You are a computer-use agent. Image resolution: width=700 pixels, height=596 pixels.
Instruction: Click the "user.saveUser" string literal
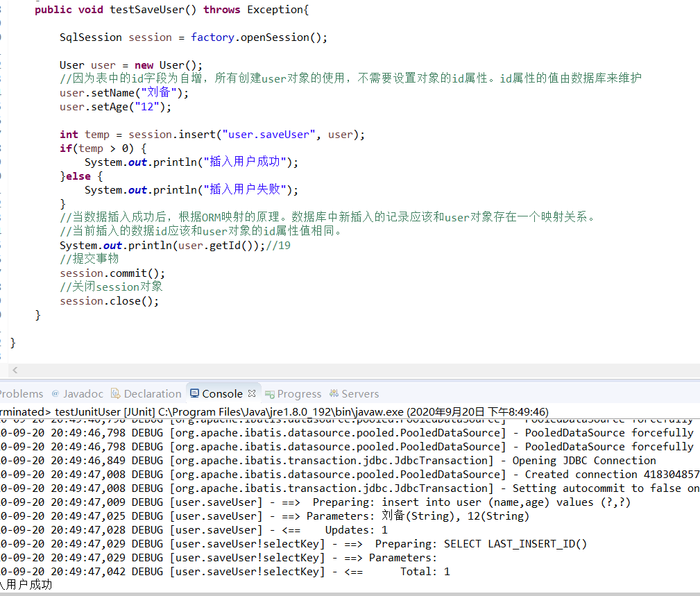(268, 135)
